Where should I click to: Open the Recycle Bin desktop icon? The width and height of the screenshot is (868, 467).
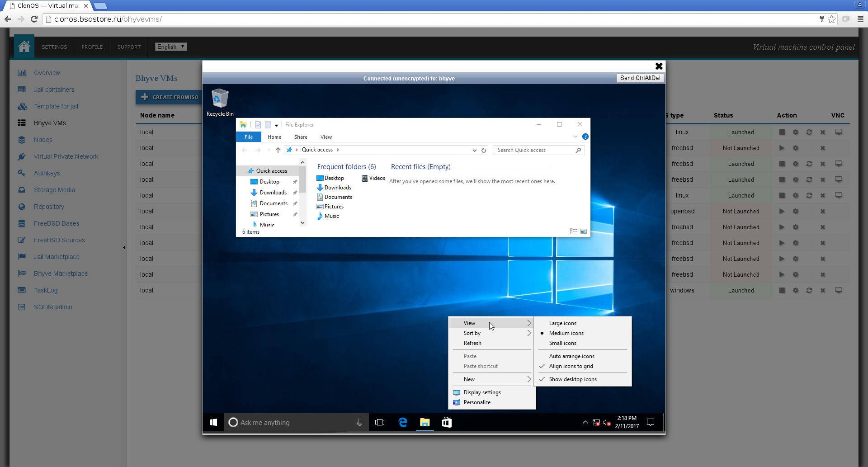[x=220, y=103]
